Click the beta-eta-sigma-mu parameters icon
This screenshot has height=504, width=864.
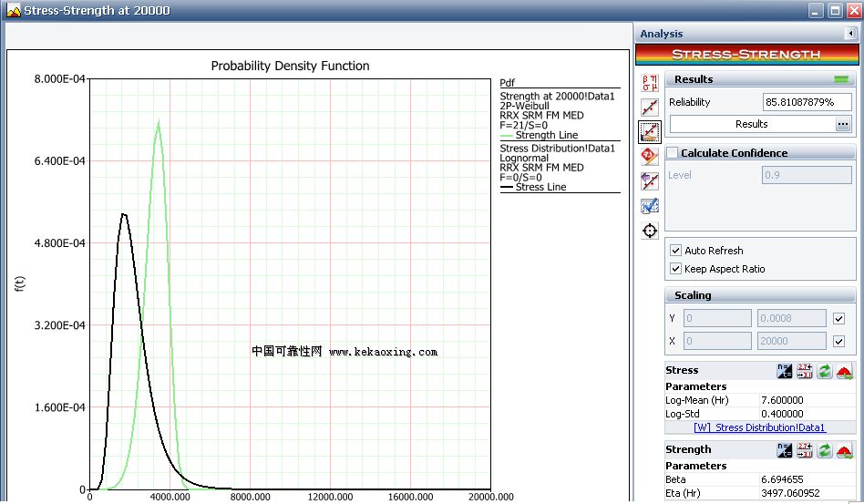[x=650, y=83]
